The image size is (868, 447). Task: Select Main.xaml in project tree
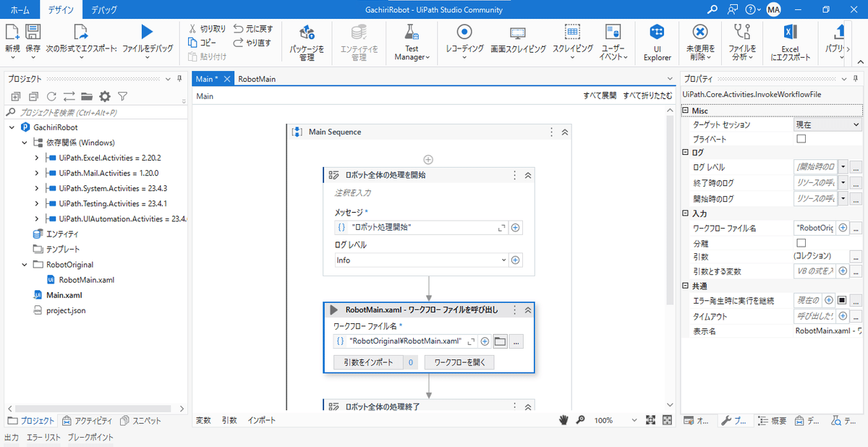click(64, 295)
